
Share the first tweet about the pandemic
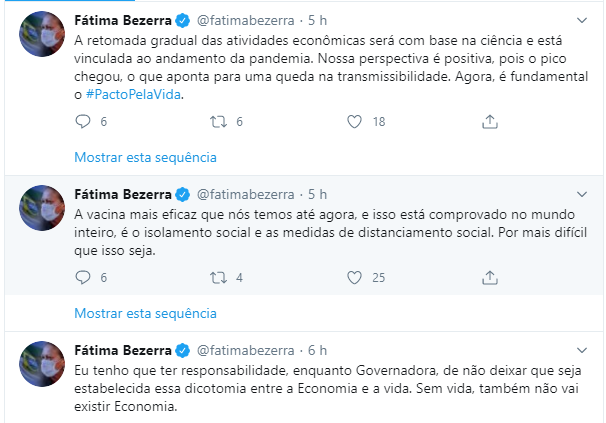coord(489,121)
